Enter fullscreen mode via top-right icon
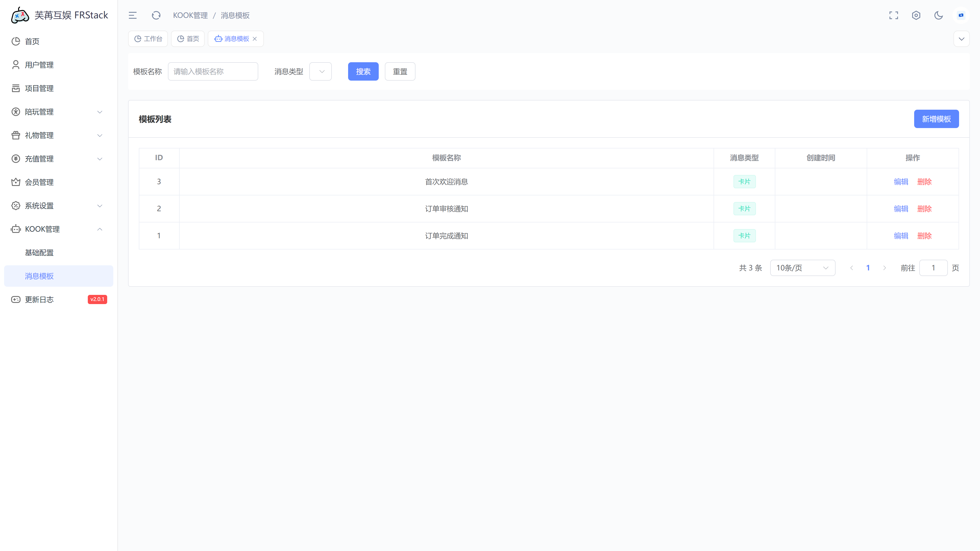The width and height of the screenshot is (980, 551). tap(894, 15)
